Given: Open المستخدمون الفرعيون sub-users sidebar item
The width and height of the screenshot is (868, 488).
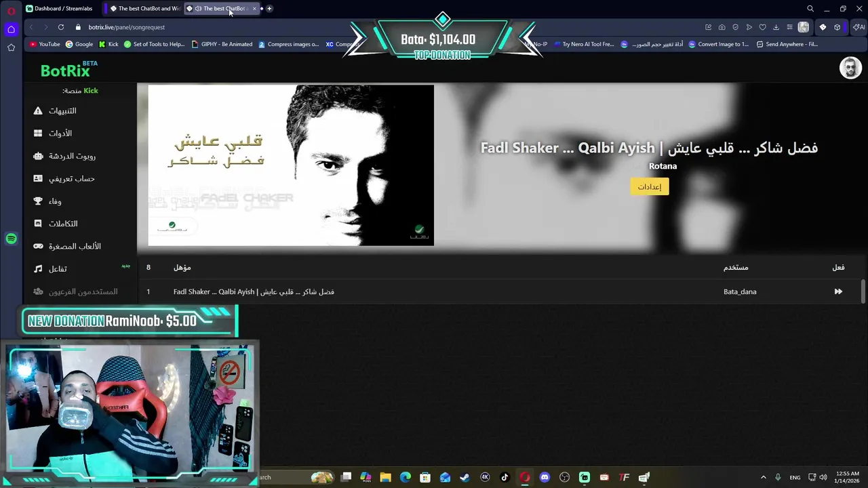Looking at the screenshot, I should [83, 291].
